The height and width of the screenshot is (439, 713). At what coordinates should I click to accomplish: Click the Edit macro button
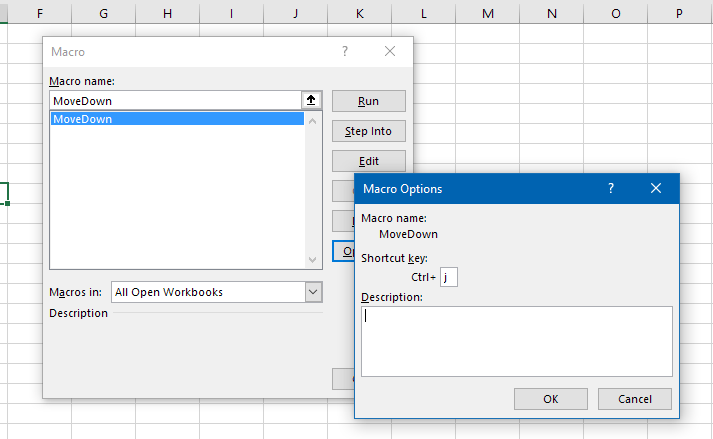(x=368, y=161)
